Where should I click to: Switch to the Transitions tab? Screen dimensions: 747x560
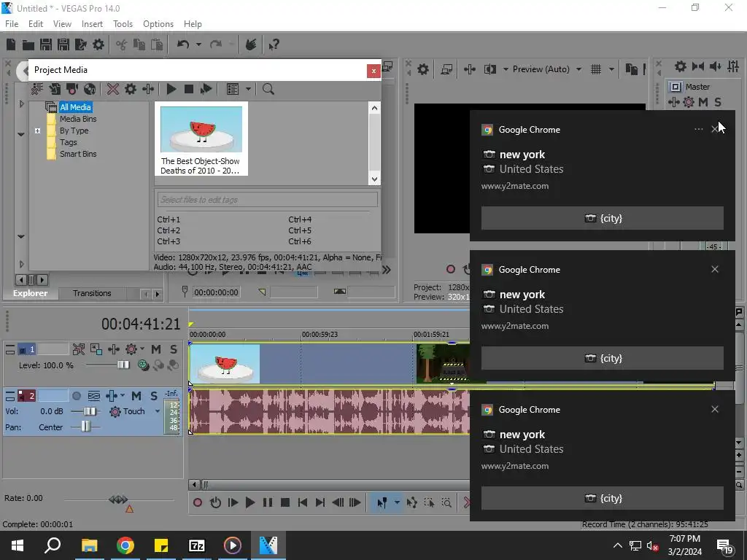point(92,293)
